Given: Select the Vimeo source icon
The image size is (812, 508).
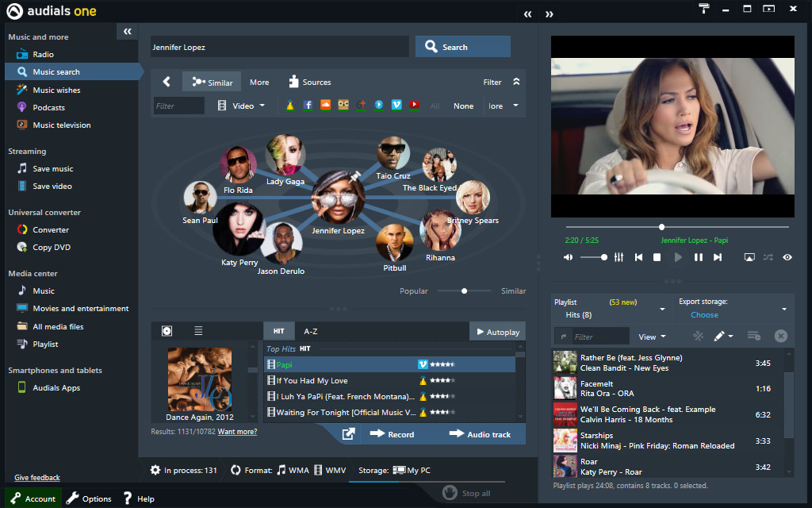Looking at the screenshot, I should 396,105.
